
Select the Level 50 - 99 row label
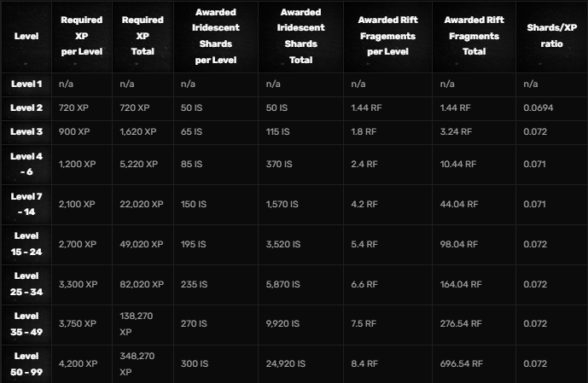[x=26, y=362]
